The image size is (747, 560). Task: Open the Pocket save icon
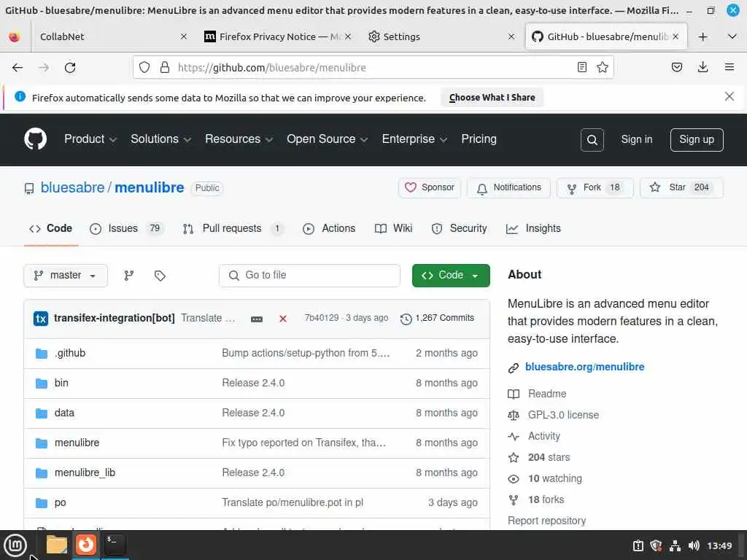click(676, 67)
